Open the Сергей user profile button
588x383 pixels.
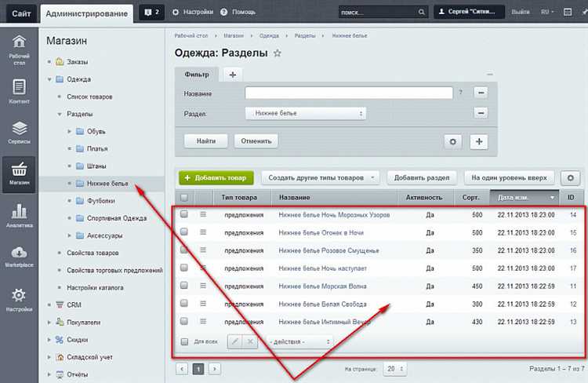tap(469, 12)
